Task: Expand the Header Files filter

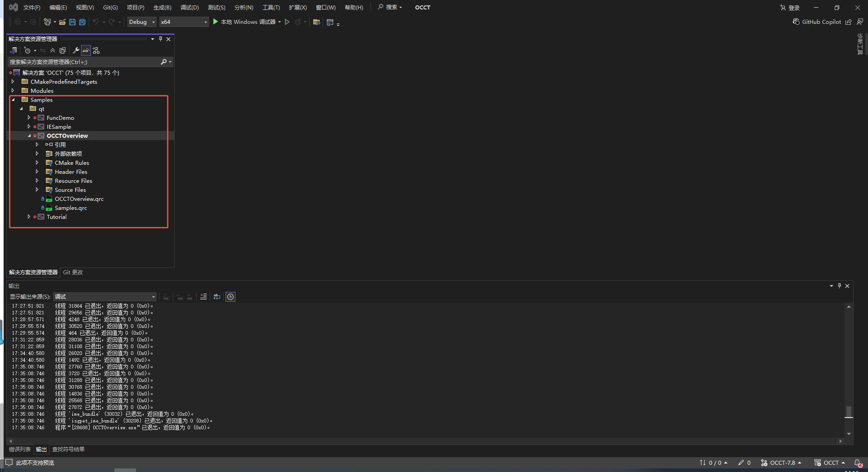Action: click(x=37, y=172)
